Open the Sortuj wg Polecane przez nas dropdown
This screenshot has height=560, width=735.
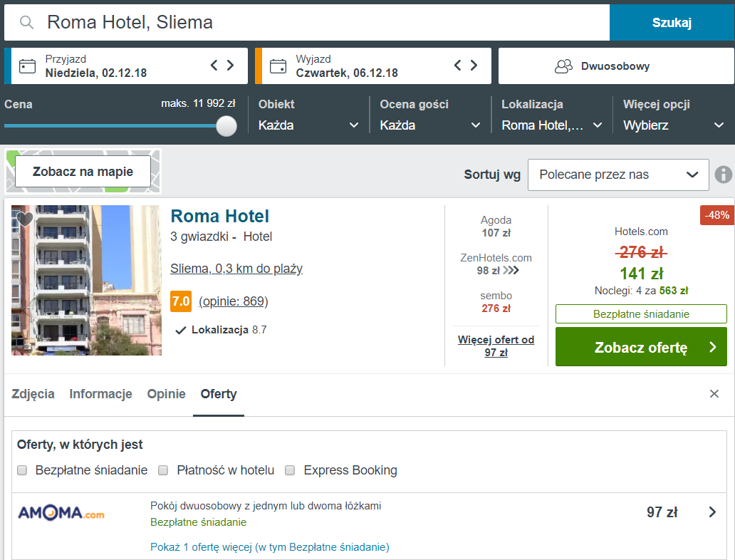click(x=618, y=175)
